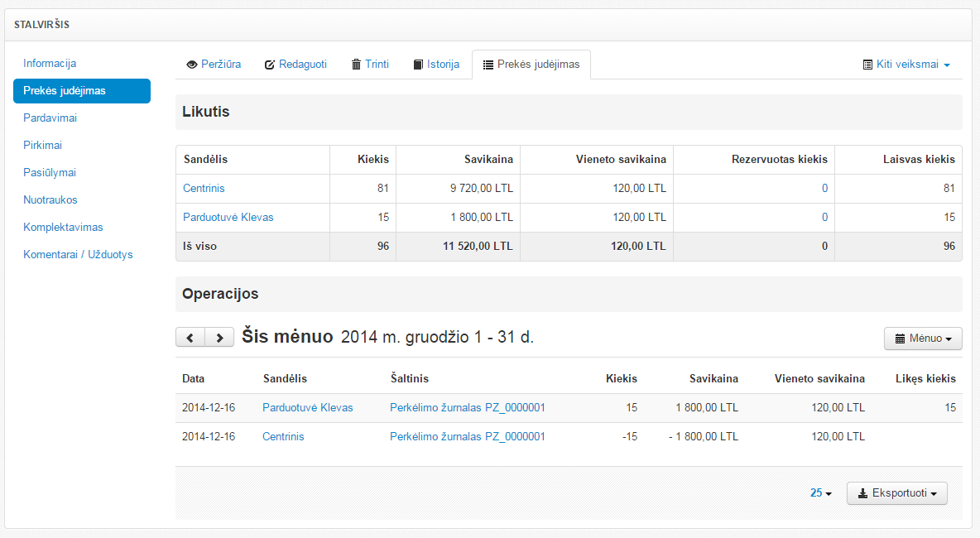Image resolution: width=980 pixels, height=538 pixels.
Task: Open Pardavimai in the sidebar
Action: (x=50, y=118)
